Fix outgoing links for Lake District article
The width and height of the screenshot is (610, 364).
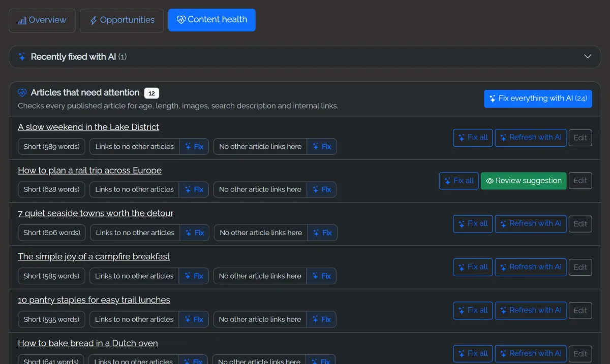coord(194,147)
